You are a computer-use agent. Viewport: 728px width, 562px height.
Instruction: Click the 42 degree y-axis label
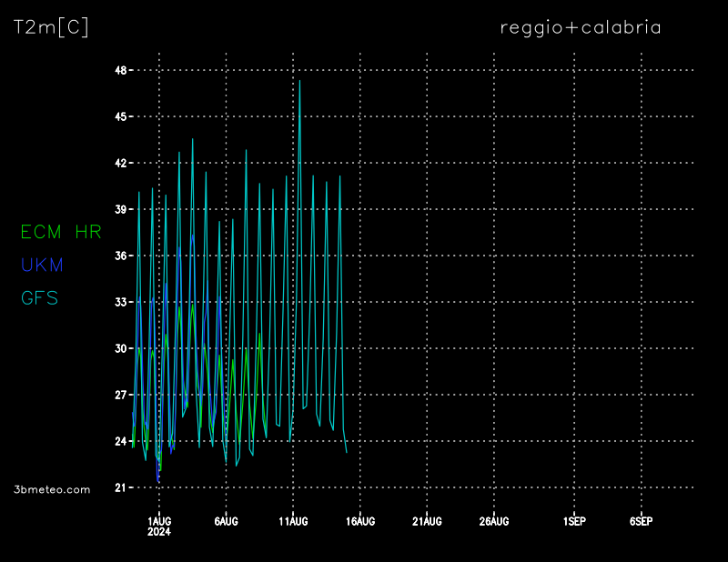[x=120, y=163]
